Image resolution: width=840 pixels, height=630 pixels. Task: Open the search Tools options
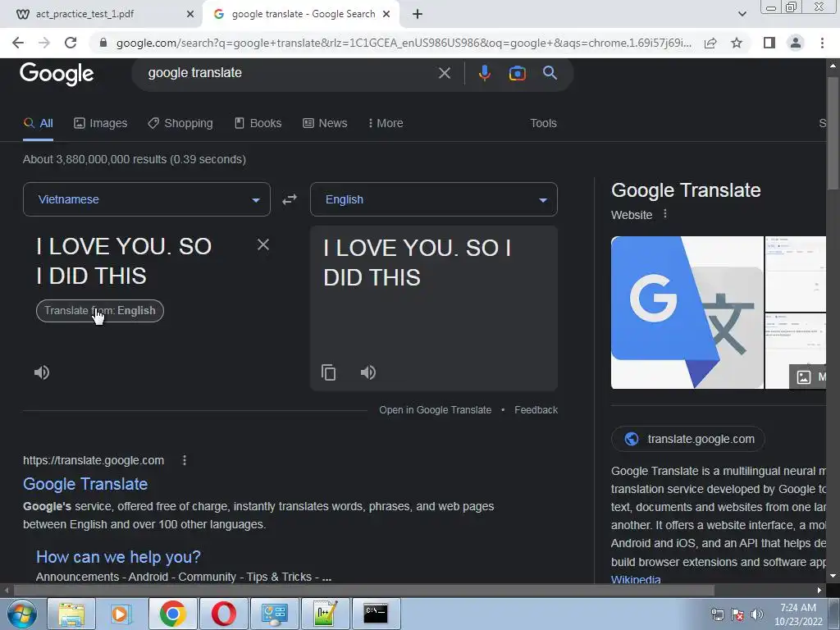pos(543,123)
